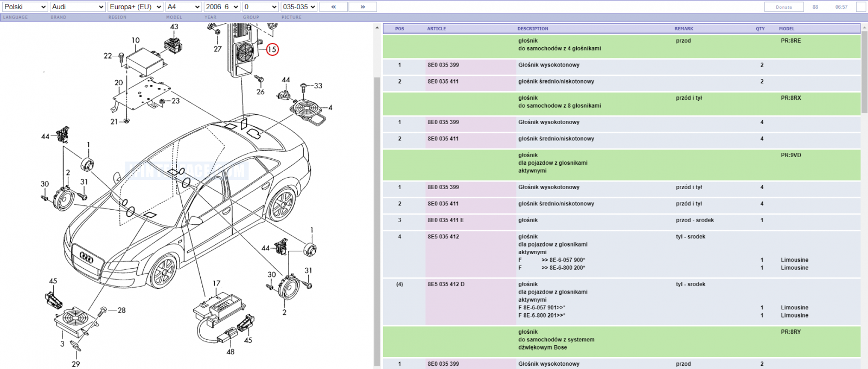Open the Brand dropdown showing Audi
The height and width of the screenshot is (369, 868).
point(78,7)
